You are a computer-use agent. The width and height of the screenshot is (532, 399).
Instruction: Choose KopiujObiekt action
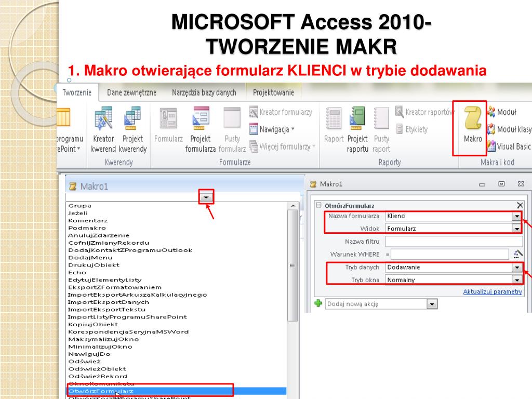[94, 324]
